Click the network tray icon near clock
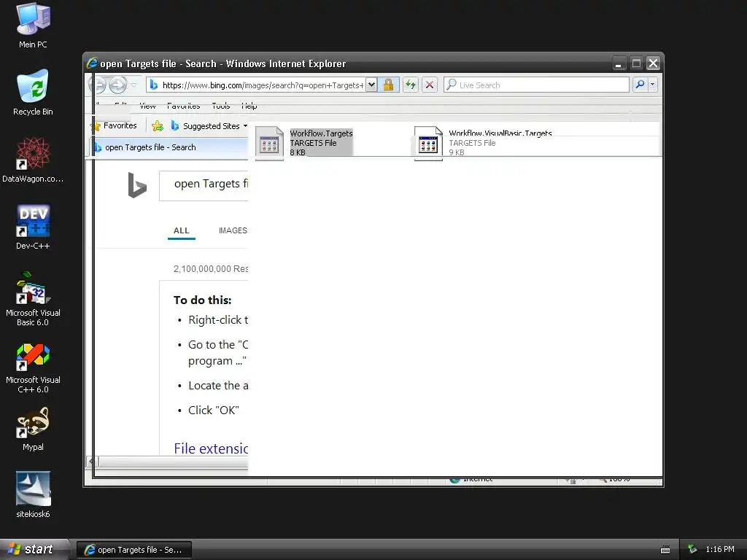The height and width of the screenshot is (560, 747). click(692, 549)
